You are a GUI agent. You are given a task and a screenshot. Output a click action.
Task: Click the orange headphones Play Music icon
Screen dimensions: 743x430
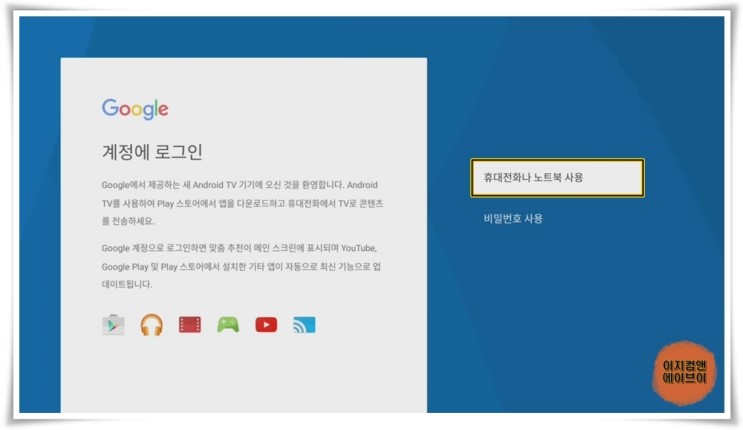[x=152, y=325]
